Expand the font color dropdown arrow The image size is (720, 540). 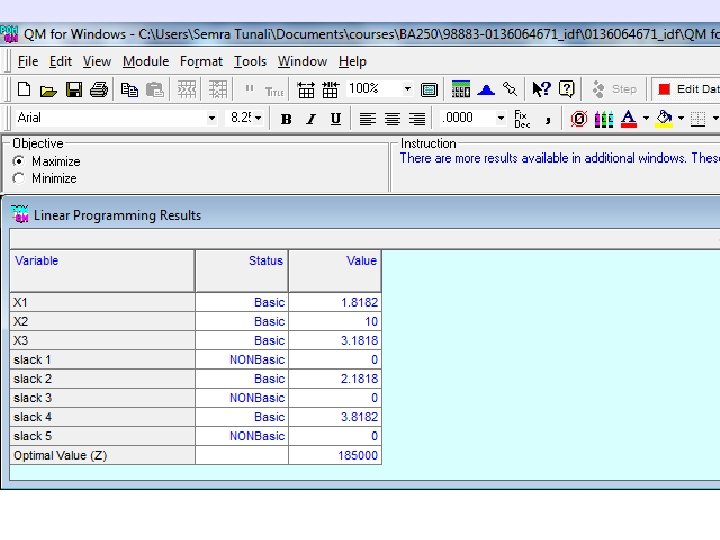(646, 118)
